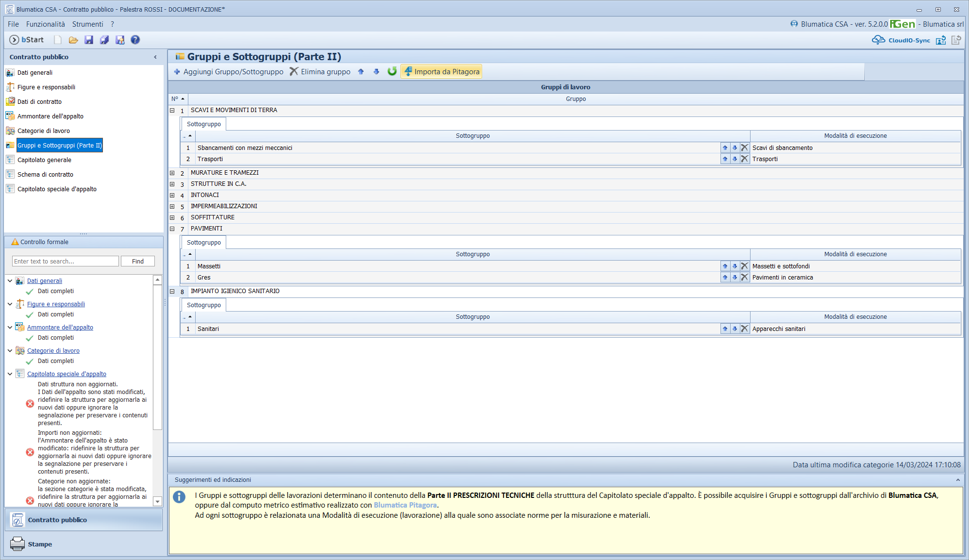Open Capitolato generale in sidebar
This screenshot has width=969, height=560.
point(44,160)
